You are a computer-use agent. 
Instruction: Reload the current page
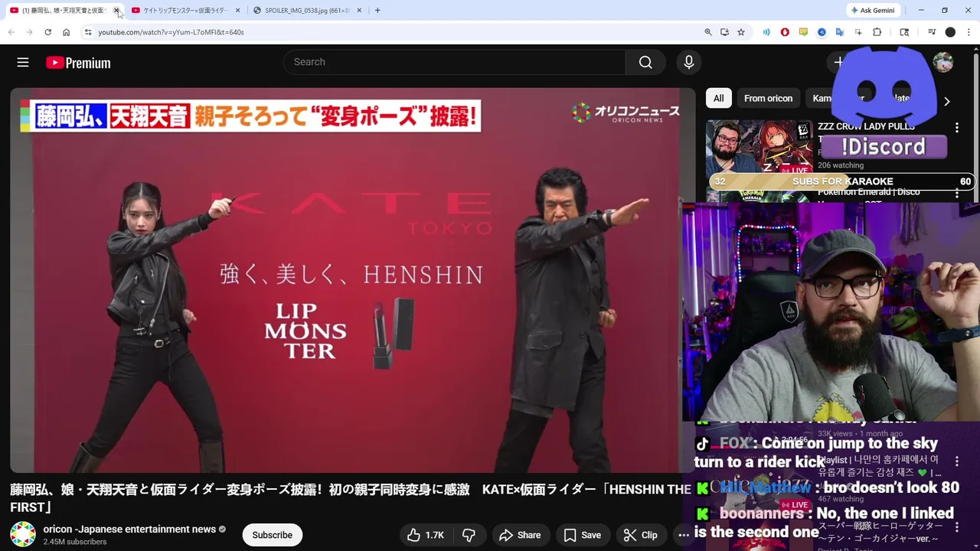click(x=47, y=32)
